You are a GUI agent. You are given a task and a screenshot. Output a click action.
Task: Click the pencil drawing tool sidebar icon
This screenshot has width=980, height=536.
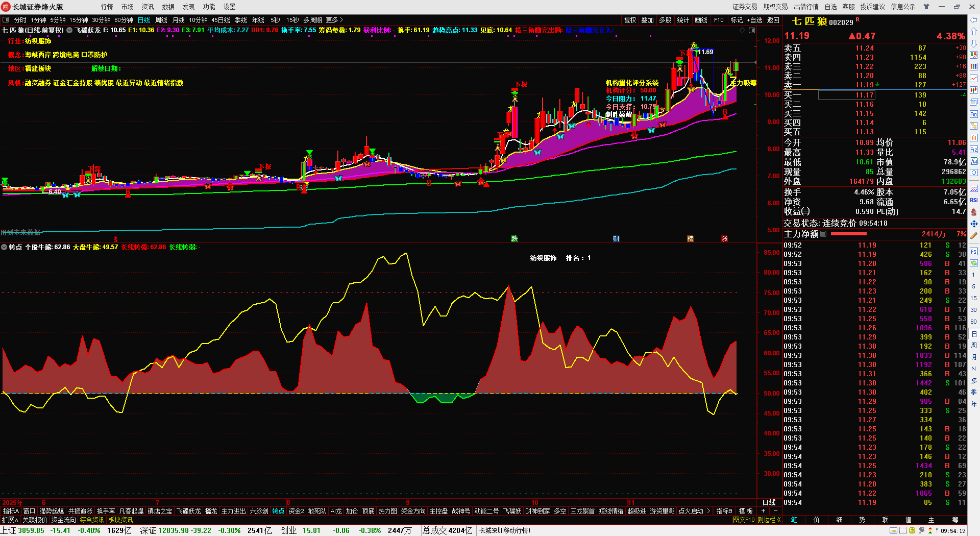[x=974, y=235]
